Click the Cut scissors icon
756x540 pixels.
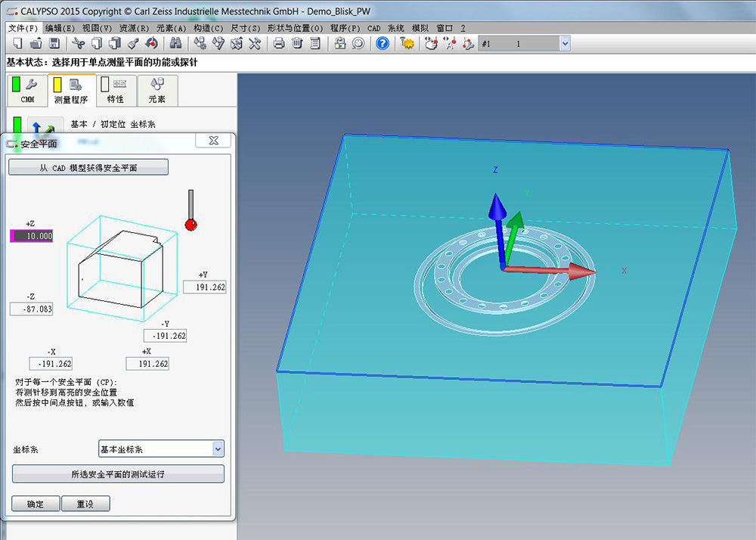pyautogui.click(x=78, y=44)
